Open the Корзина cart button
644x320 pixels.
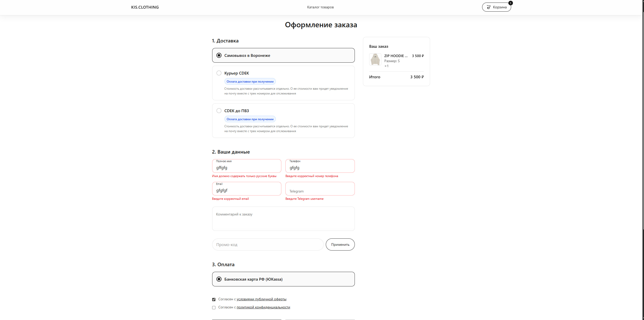point(496,7)
